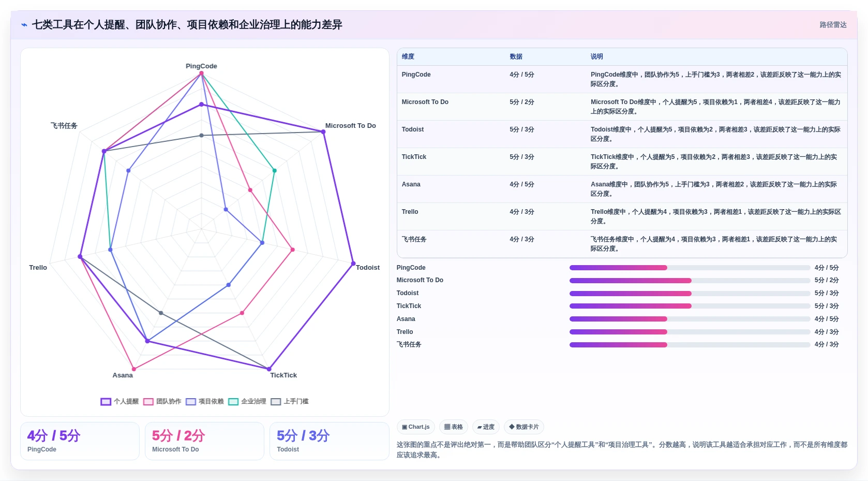Toggle the 企业治理 legend entry
Image resolution: width=868 pixels, height=481 pixels.
click(x=247, y=401)
